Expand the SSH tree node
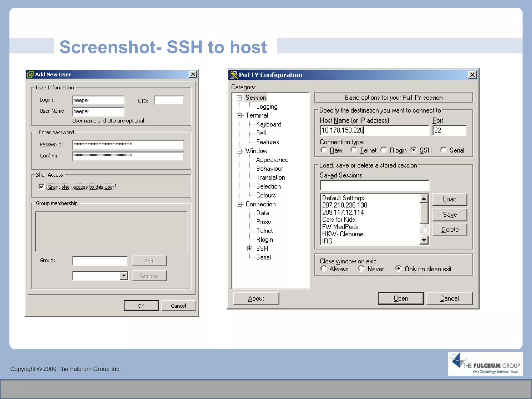Viewport: 532px width, 399px height. [250, 249]
